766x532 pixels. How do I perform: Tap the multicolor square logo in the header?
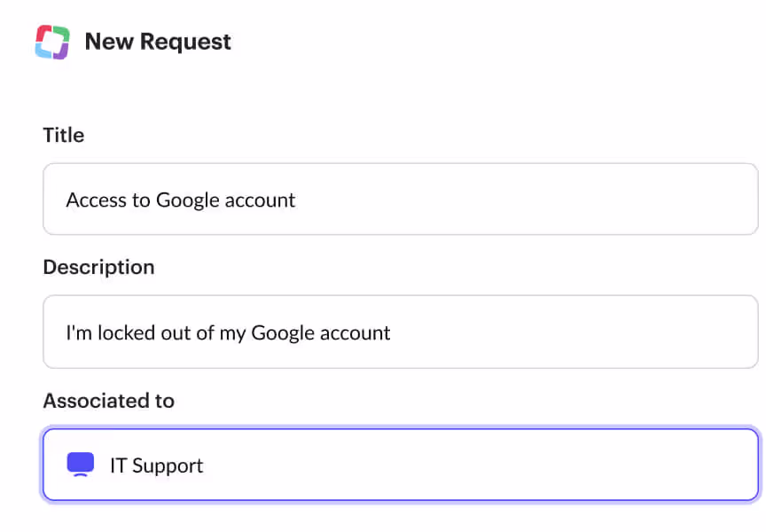click(x=52, y=41)
